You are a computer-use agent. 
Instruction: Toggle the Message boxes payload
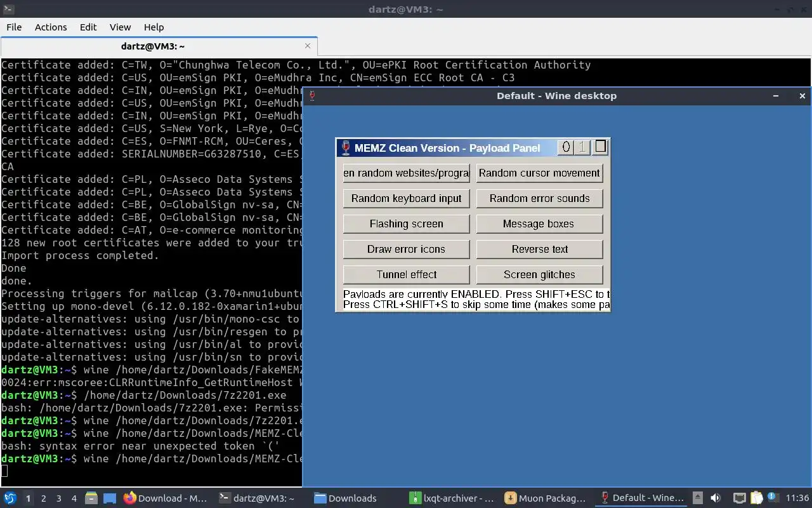coord(539,224)
